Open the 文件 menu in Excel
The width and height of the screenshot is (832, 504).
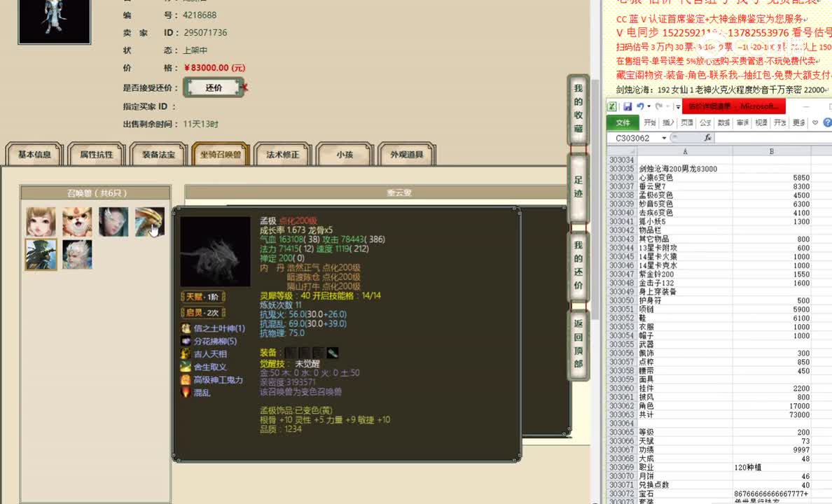623,122
